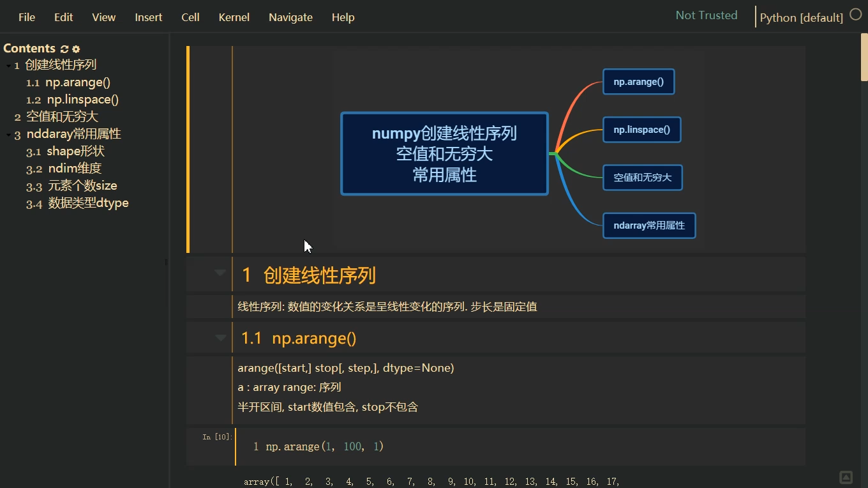The width and height of the screenshot is (868, 488).
Task: Click the kernel idle status circle icon
Action: pyautogui.click(x=856, y=15)
